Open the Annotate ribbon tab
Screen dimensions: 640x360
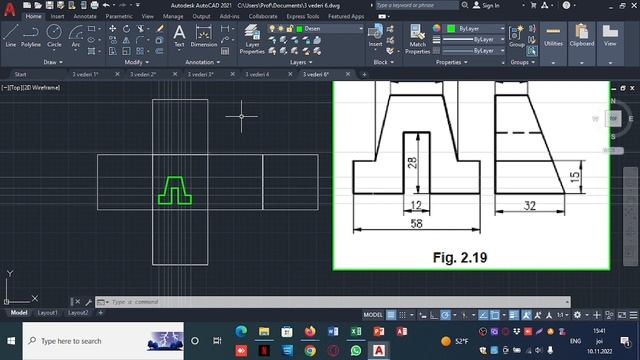(x=85, y=16)
